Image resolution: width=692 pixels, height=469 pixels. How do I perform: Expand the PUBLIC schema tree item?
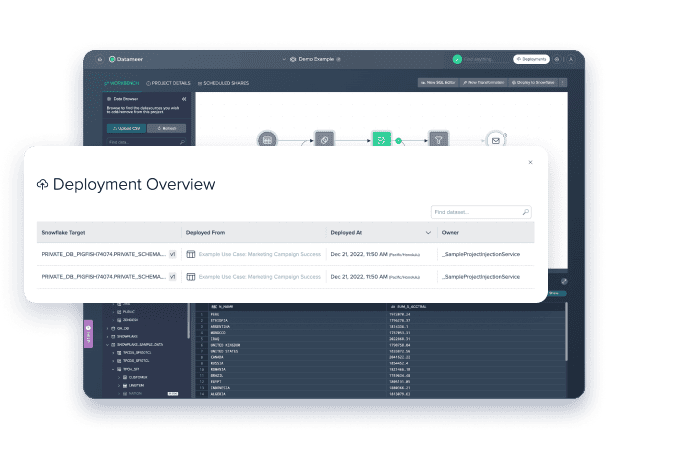tap(114, 311)
